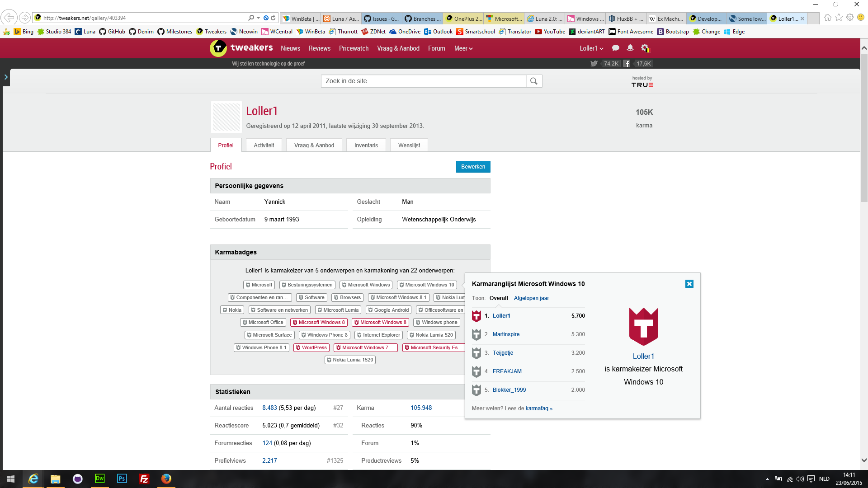This screenshot has width=868, height=488.
Task: Open address bar search dropdown arrow
Action: [x=258, y=18]
